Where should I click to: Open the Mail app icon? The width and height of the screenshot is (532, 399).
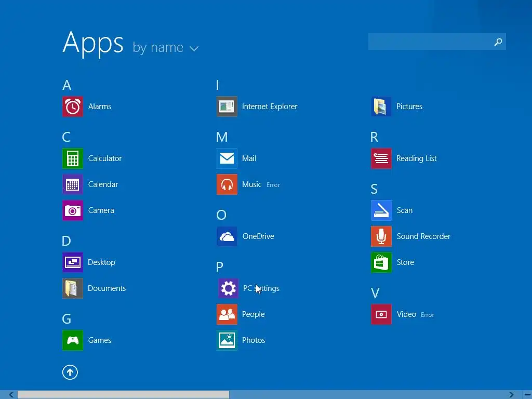227,158
